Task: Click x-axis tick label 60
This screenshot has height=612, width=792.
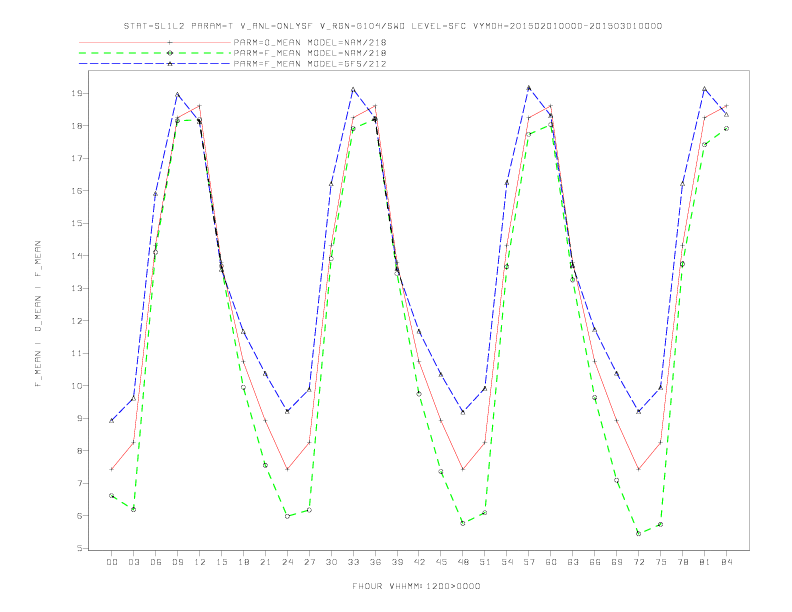Action: pyautogui.click(x=551, y=562)
